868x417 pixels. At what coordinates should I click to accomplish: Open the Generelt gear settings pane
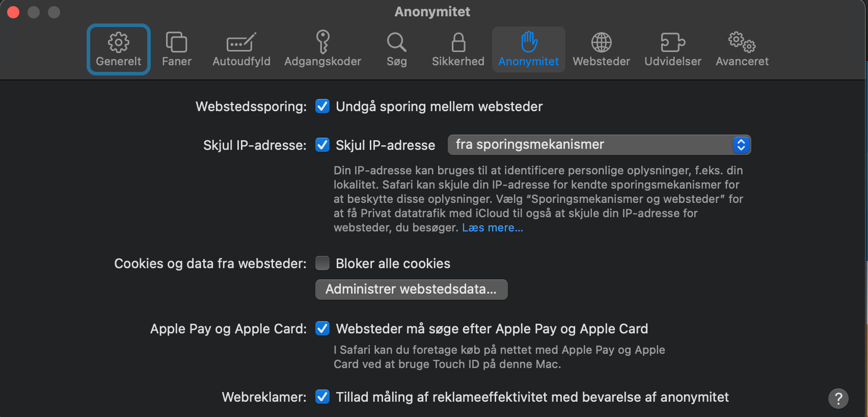click(x=118, y=49)
